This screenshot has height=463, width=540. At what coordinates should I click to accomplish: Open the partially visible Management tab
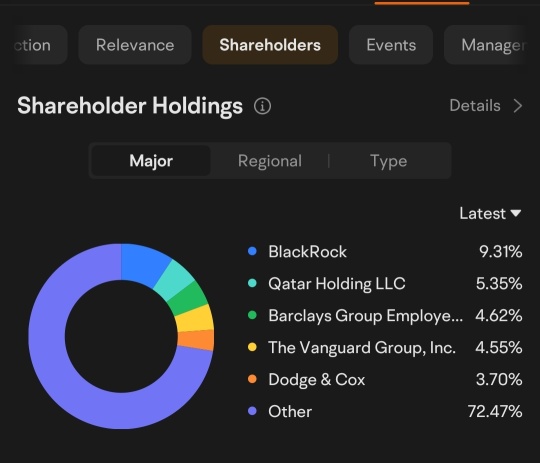pyautogui.click(x=486, y=45)
